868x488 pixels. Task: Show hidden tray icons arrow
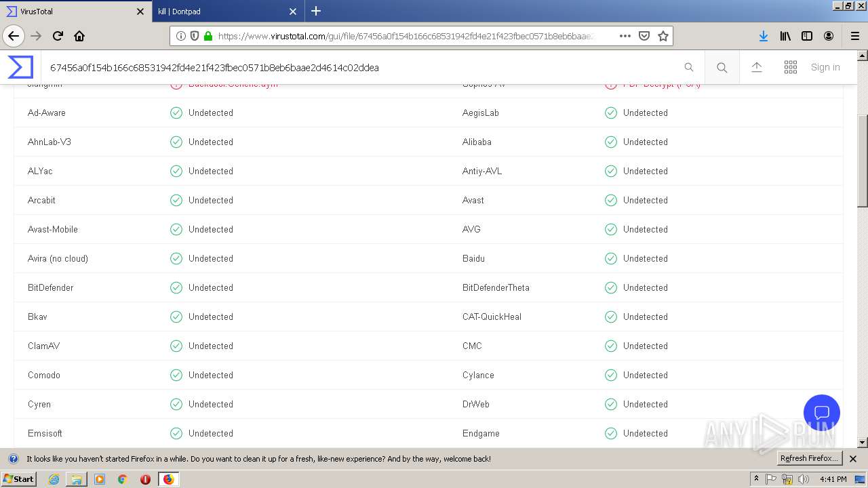756,479
